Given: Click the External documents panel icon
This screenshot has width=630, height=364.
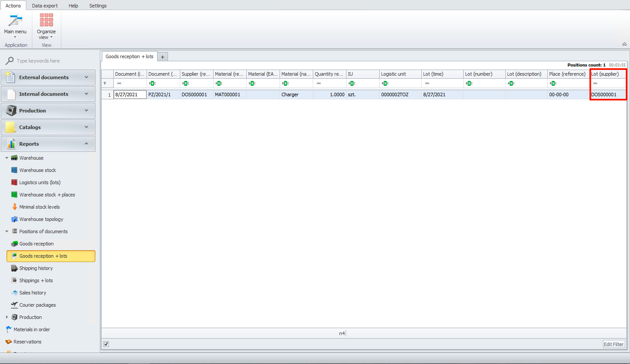Looking at the screenshot, I should pos(10,77).
